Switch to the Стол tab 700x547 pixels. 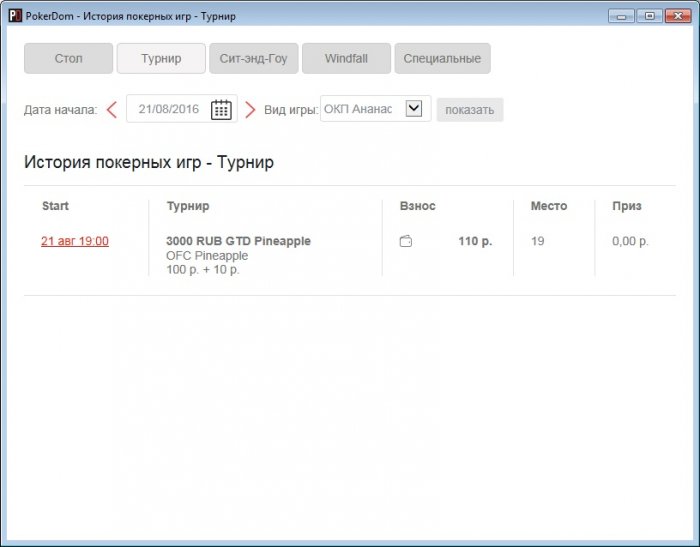point(68,58)
